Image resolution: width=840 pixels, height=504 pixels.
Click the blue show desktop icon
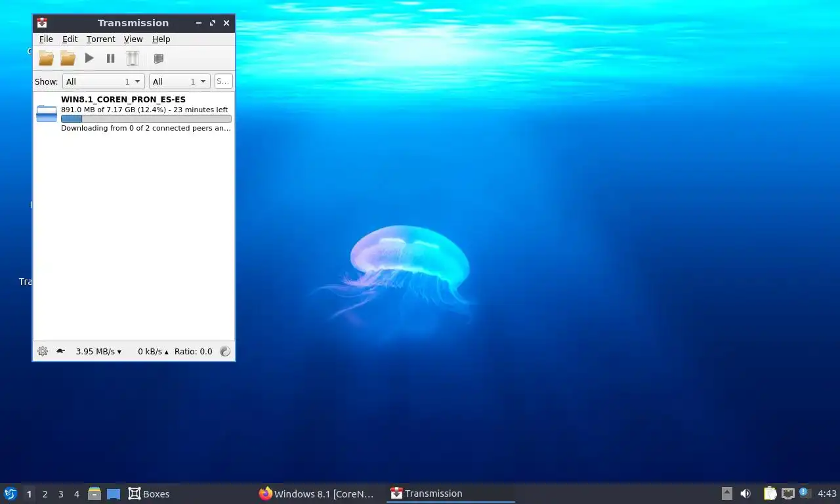[x=114, y=493]
